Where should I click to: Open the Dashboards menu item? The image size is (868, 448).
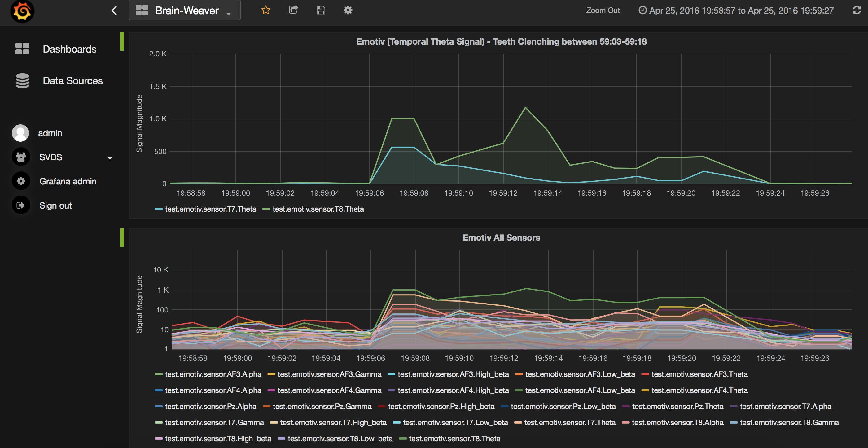[69, 49]
